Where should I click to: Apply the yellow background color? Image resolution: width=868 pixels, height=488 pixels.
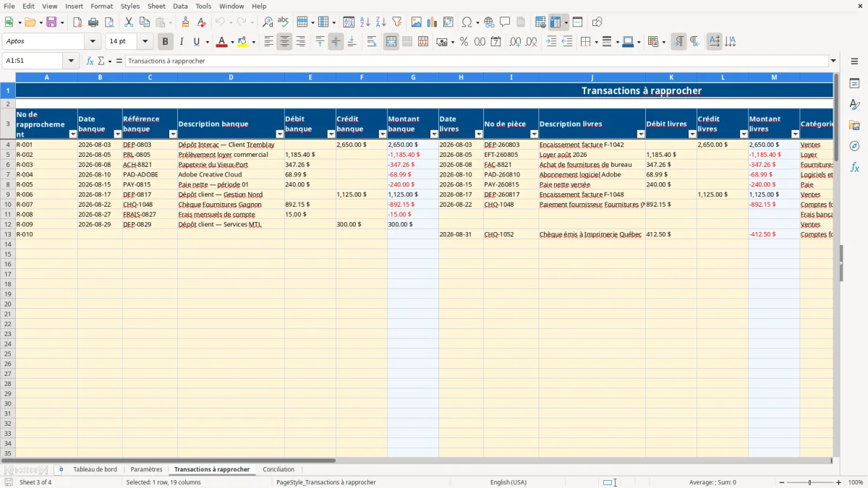pyautogui.click(x=243, y=42)
